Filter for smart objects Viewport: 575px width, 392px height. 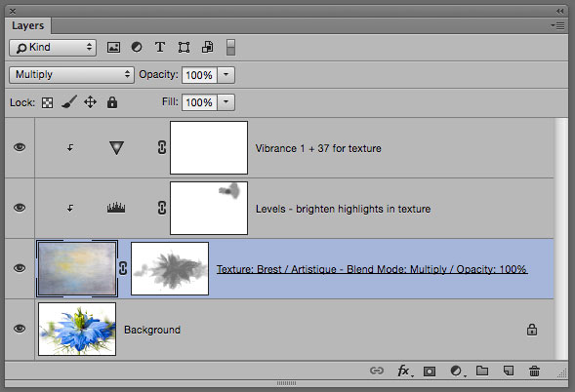point(208,47)
